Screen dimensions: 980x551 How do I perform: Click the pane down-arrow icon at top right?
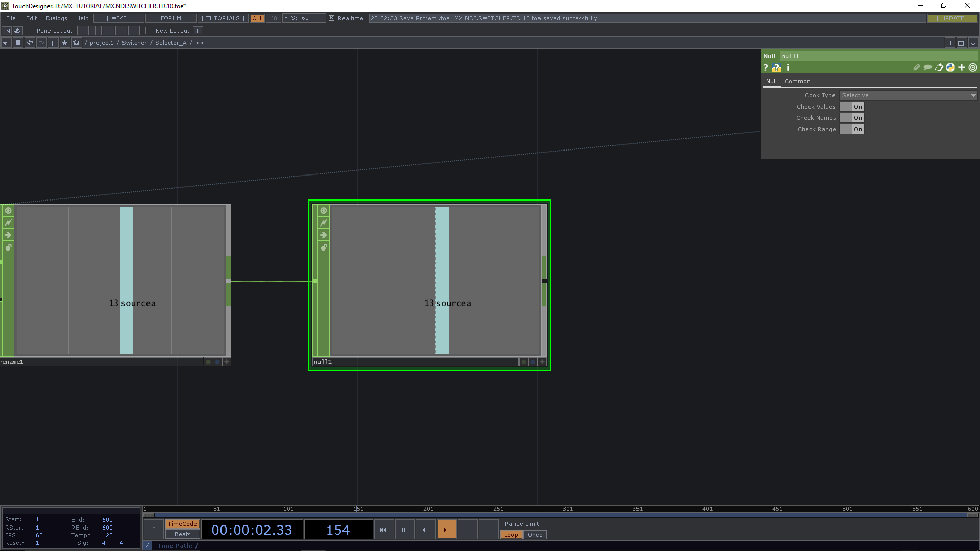coord(973,43)
